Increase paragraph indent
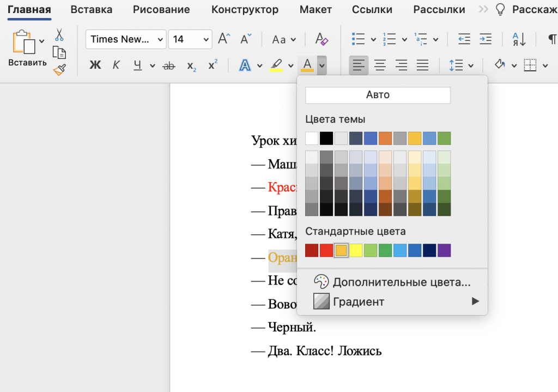Screen dimensions: 558x392 point(486,39)
